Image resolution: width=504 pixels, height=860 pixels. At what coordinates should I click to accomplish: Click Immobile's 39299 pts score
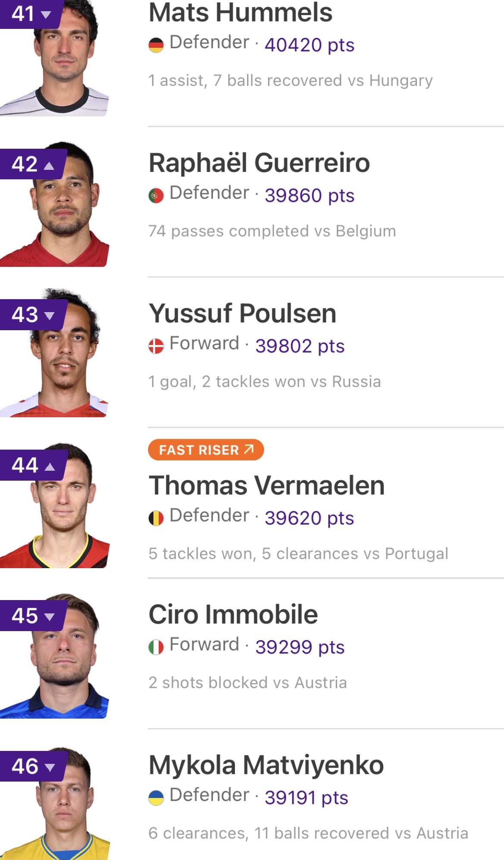tap(300, 647)
